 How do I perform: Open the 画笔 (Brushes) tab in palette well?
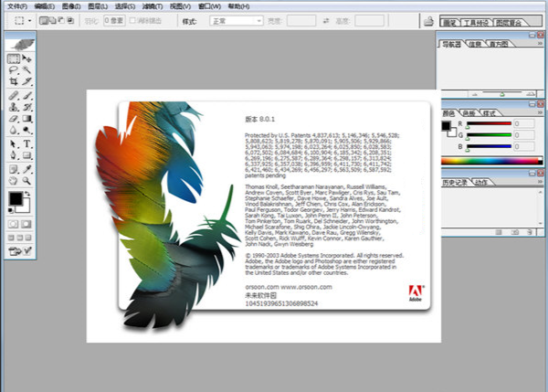[x=449, y=23]
